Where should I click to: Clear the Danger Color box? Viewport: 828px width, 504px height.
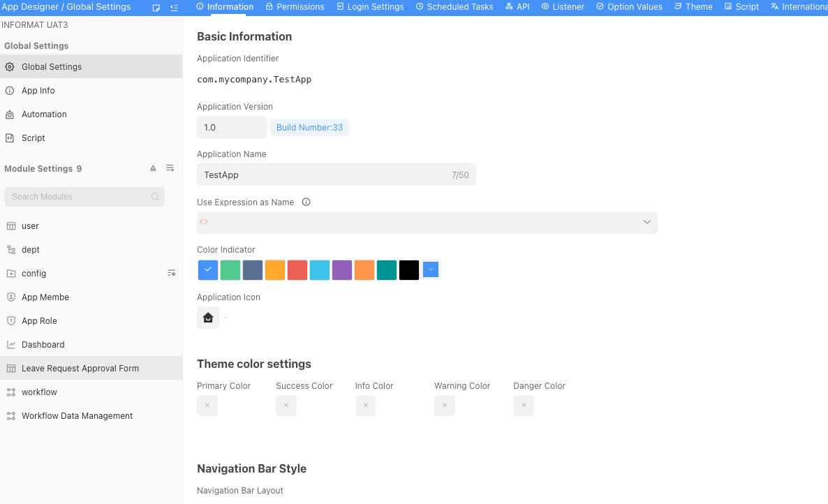pos(524,406)
